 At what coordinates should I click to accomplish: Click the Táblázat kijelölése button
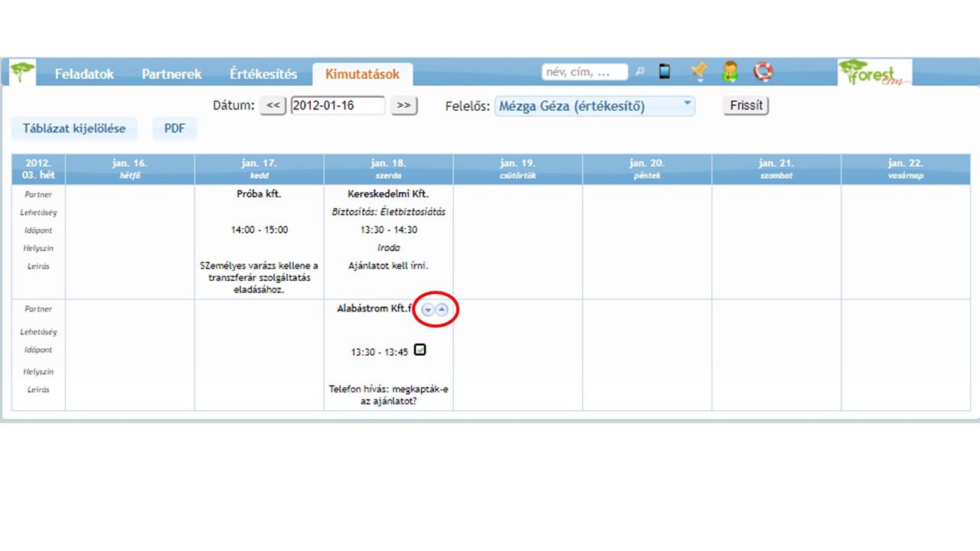tap(74, 129)
